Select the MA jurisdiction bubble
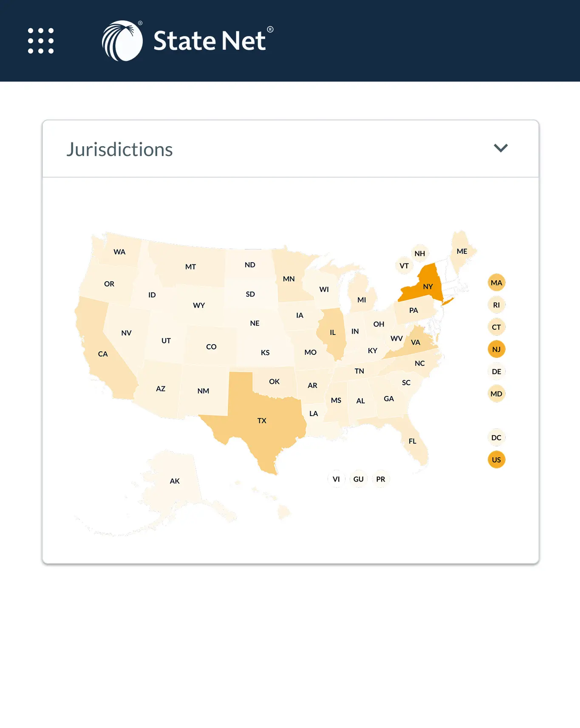The height and width of the screenshot is (728, 580). point(496,283)
